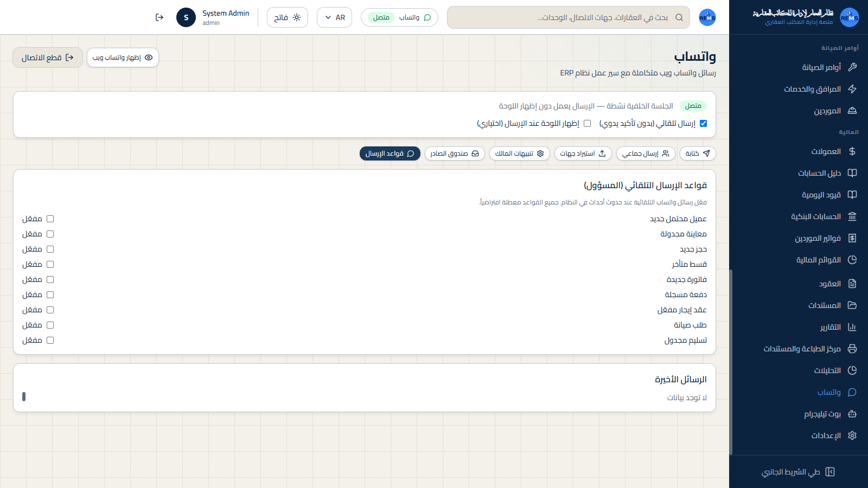Viewport: 868px width, 488px height.
Task: Open بوت تيليجرام sidebar item
Action: click(x=799, y=414)
